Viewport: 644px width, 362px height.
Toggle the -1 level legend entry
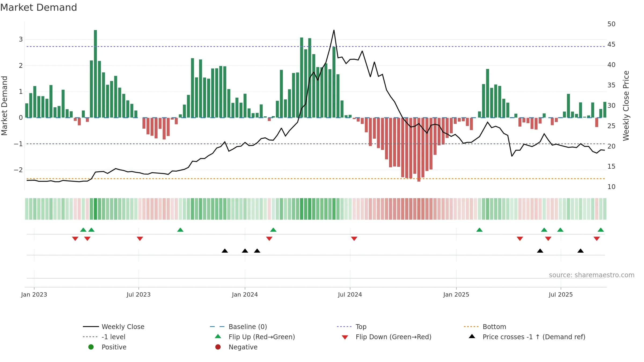pos(104,337)
